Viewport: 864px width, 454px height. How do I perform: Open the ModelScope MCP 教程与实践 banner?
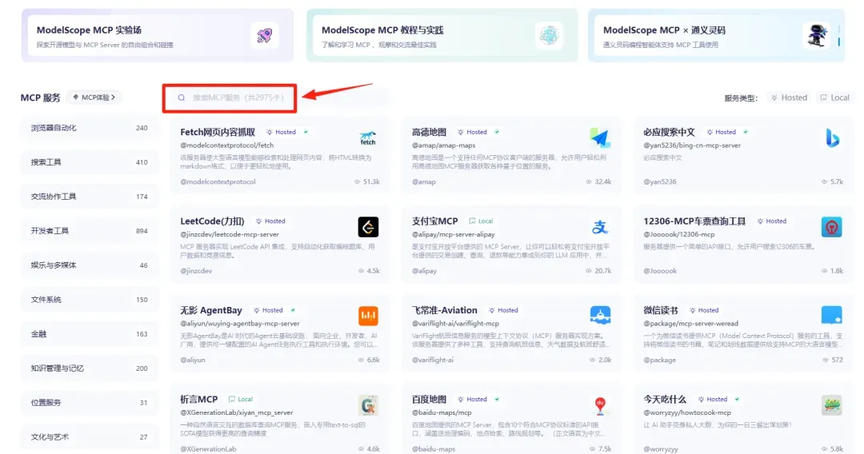[442, 36]
